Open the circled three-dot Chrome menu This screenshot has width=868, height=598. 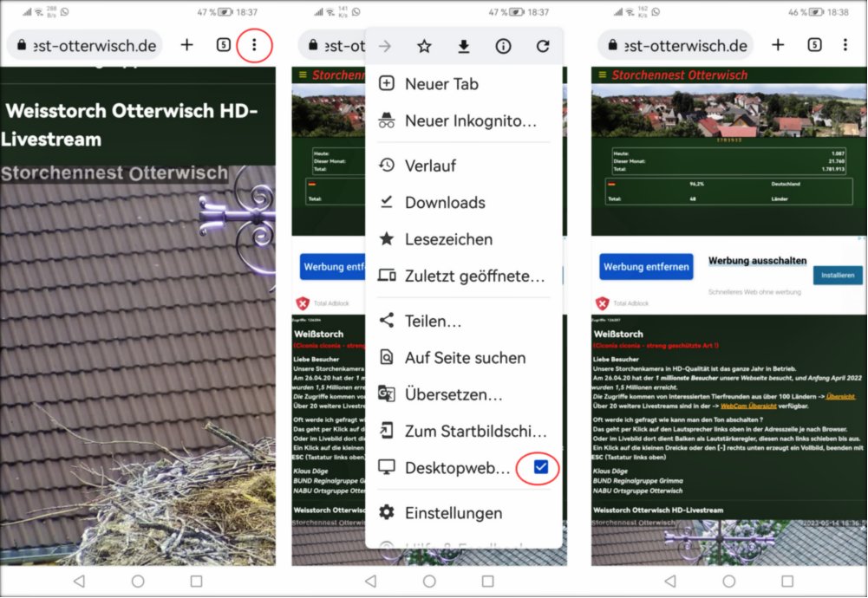[254, 45]
